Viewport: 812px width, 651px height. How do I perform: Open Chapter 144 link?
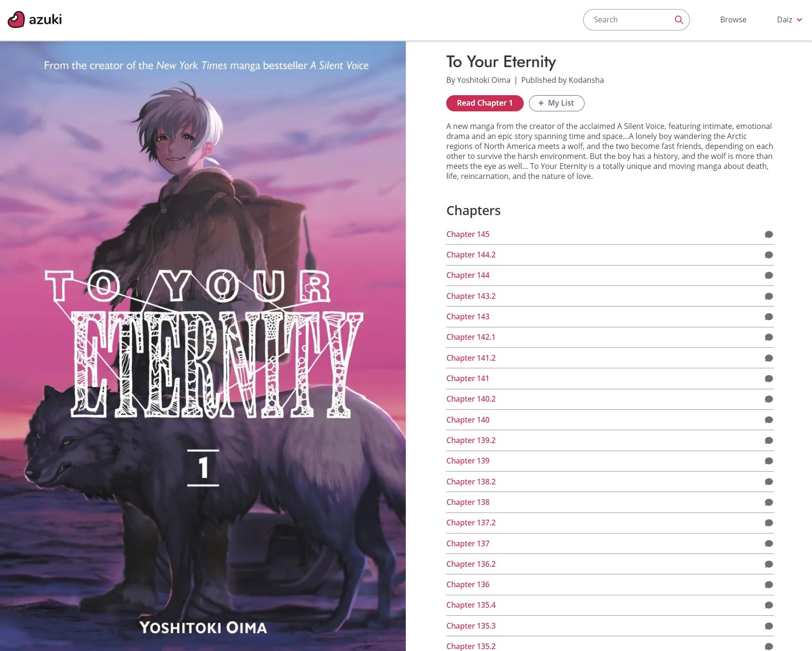468,275
